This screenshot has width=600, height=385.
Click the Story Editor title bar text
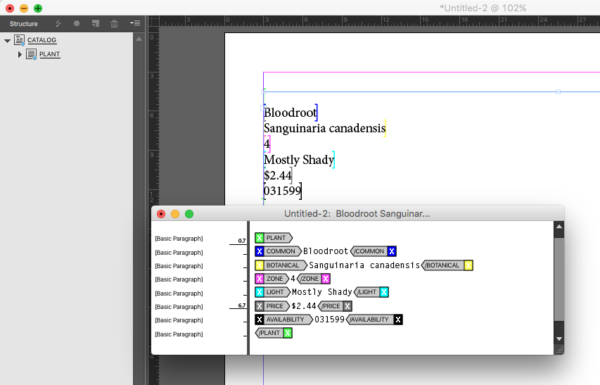coord(357,214)
